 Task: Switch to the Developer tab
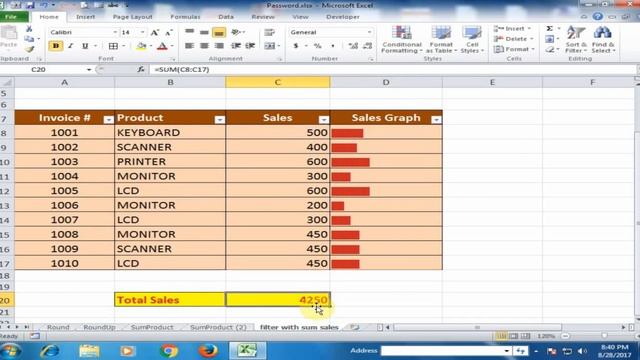click(343, 17)
